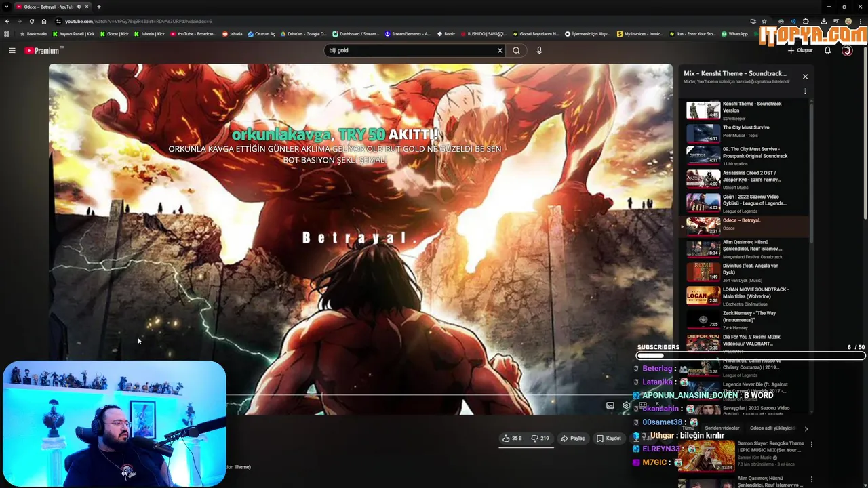
Task: Open a new browser tab
Action: (x=98, y=7)
